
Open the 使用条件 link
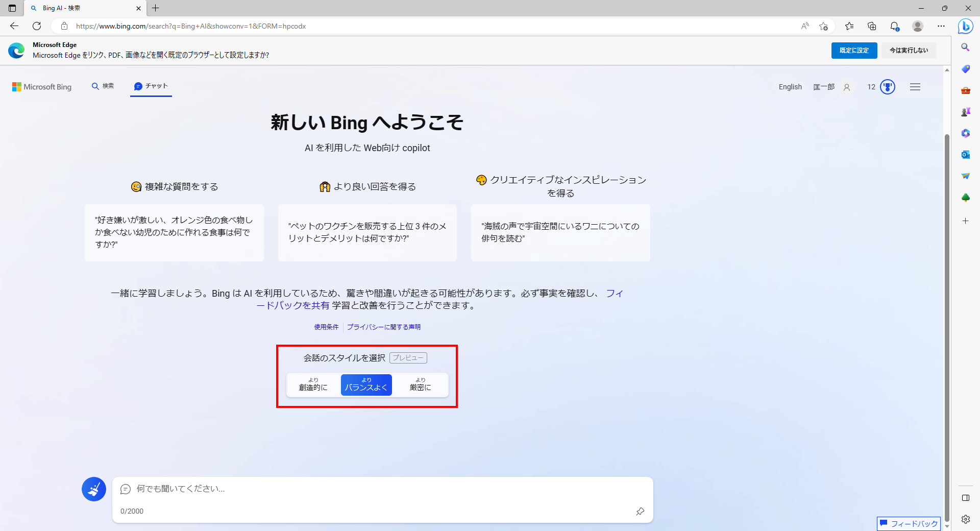coord(326,327)
